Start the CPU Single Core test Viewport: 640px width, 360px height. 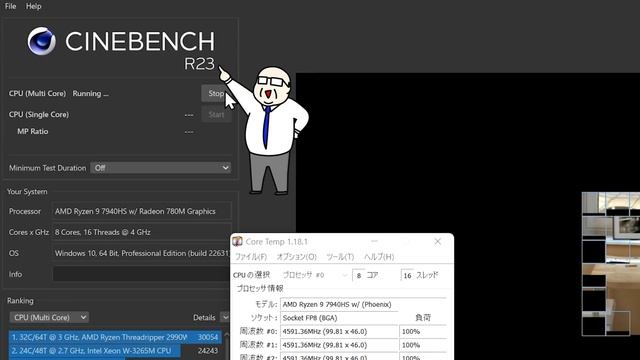[216, 115]
